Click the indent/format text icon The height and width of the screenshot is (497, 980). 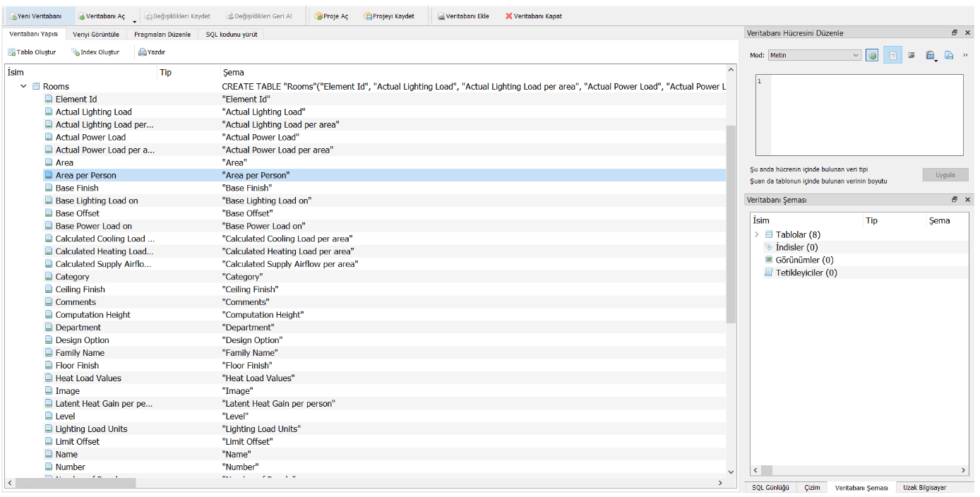pyautogui.click(x=912, y=55)
